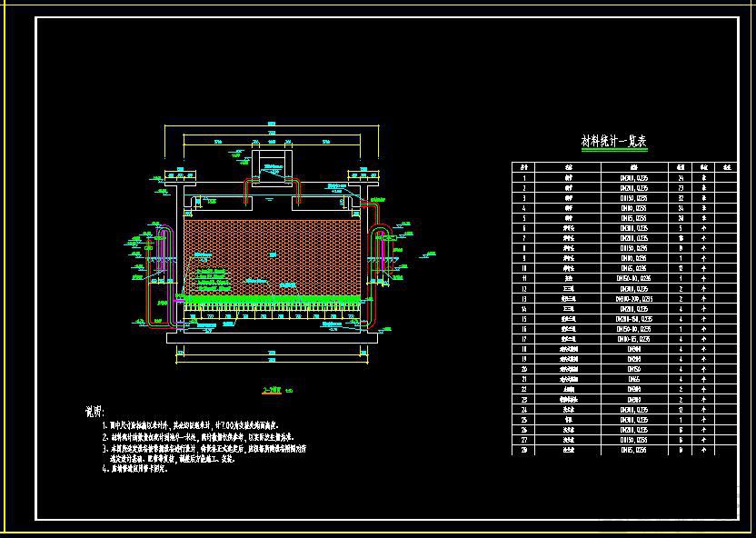Select serial number cell "24" in materials table
This screenshot has height=538, width=756.
[523, 410]
